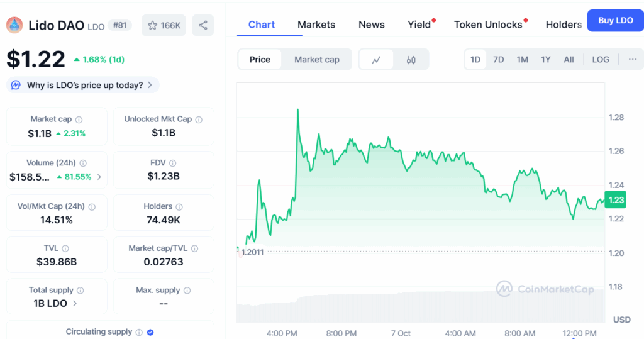Go to the Token Unlocks tab

click(x=488, y=25)
